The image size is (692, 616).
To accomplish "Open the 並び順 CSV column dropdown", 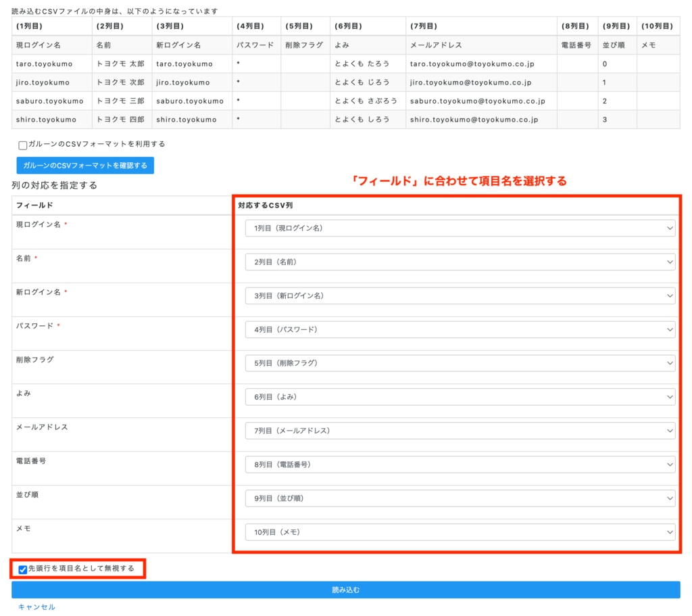I will (x=460, y=498).
